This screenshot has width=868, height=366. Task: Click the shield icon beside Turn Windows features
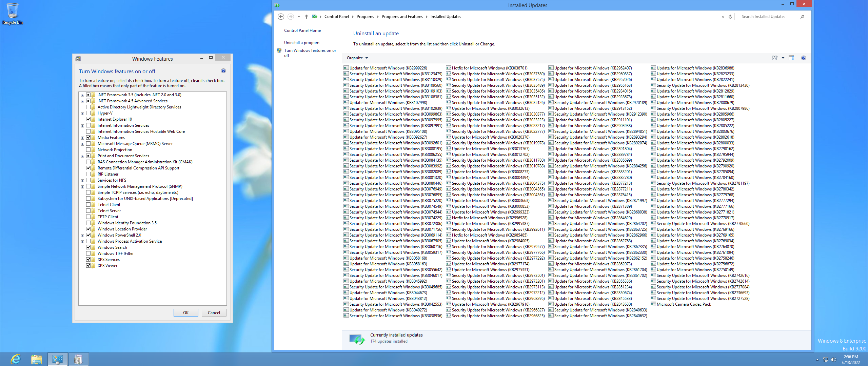279,50
